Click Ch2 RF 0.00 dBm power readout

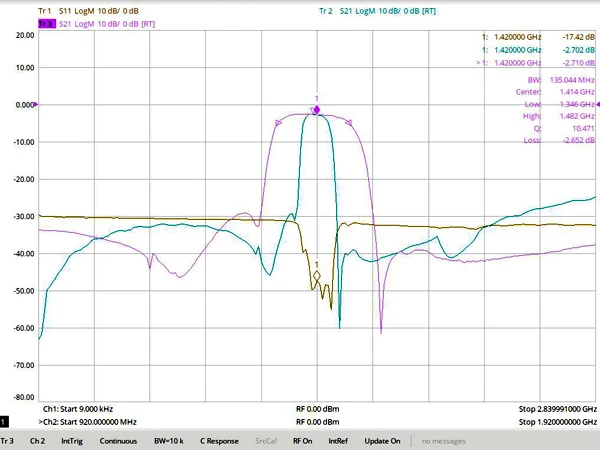[x=318, y=422]
